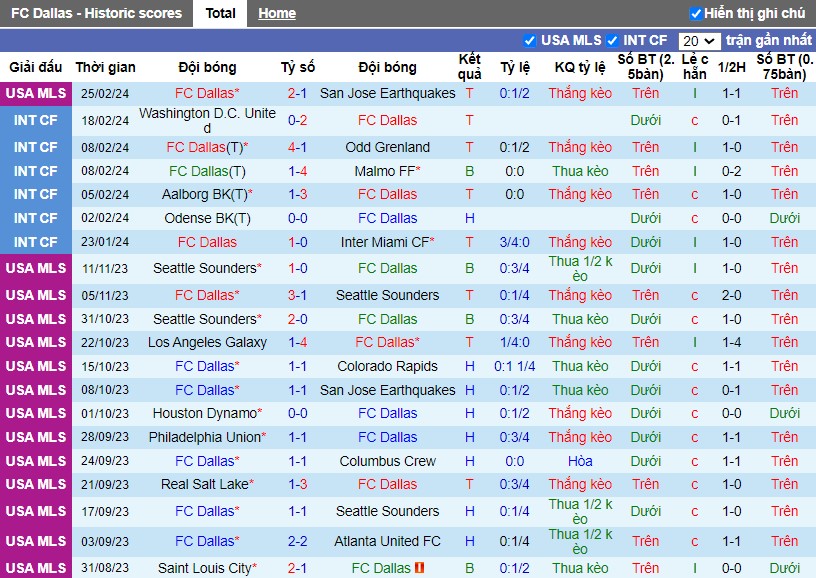Click Thua kèo in Malmo FF row

tap(580, 171)
